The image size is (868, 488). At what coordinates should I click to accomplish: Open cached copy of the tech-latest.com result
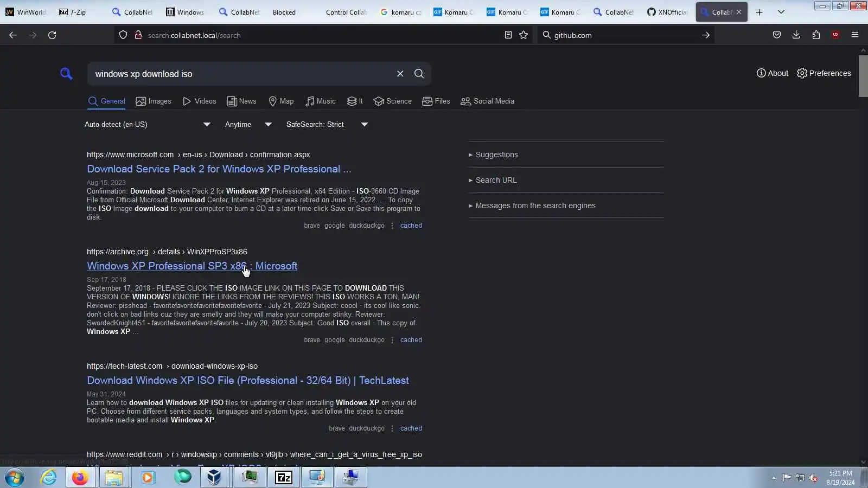411,428
